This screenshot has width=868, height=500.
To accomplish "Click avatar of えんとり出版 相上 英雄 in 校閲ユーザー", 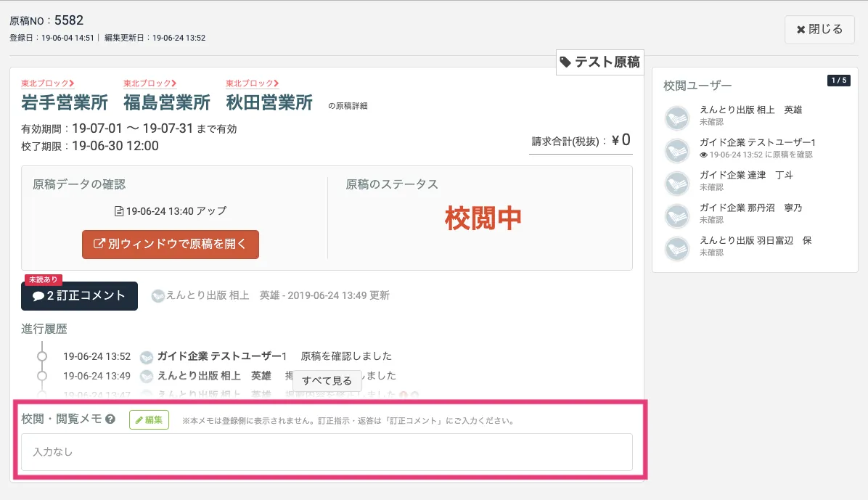I will [677, 118].
